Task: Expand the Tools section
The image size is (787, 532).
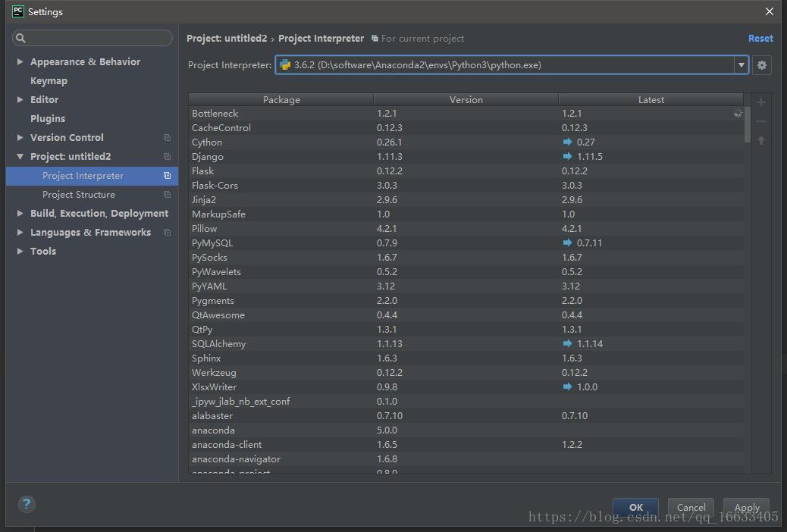Action: click(20, 251)
